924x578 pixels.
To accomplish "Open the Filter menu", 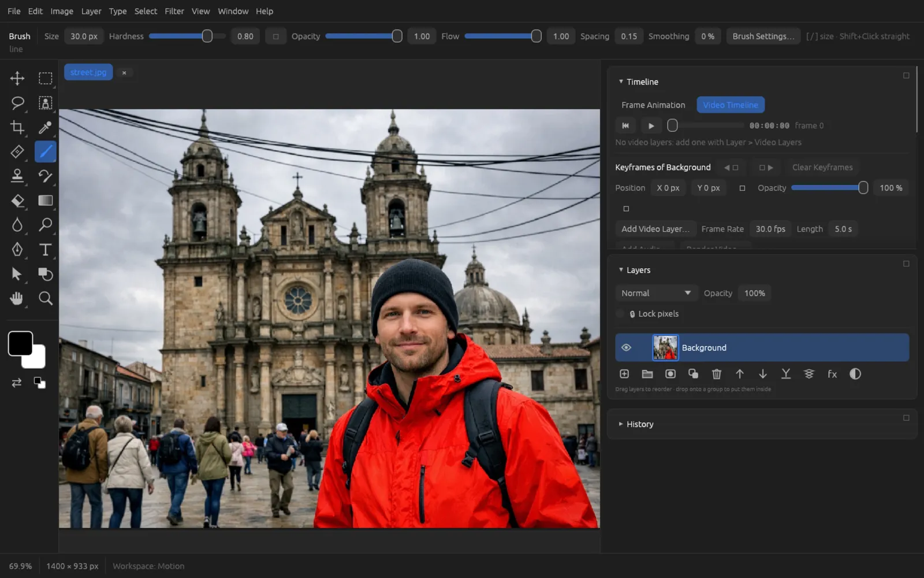I will pos(174,11).
